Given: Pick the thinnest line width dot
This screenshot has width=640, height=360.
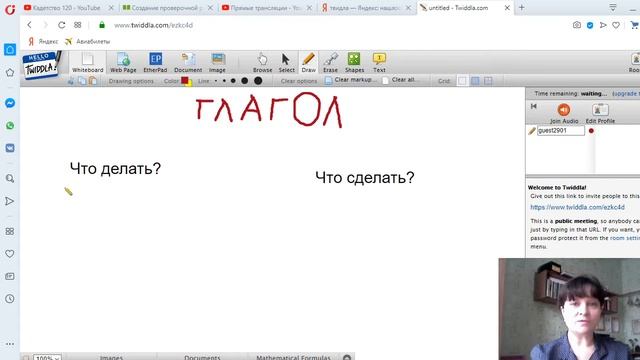Looking at the screenshot, I should point(216,81).
